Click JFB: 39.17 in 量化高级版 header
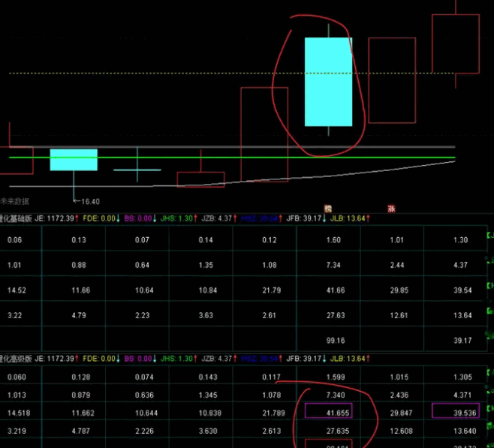This screenshot has height=448, width=494. click(x=306, y=359)
